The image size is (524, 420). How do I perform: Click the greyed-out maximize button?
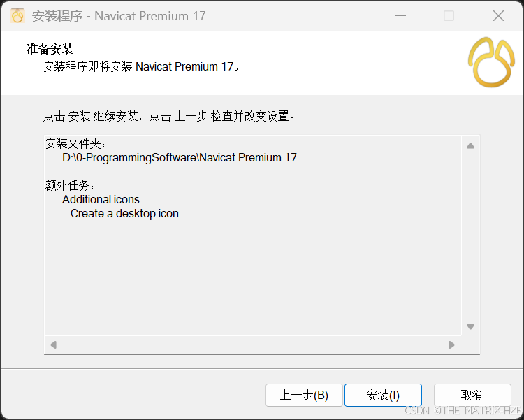tap(449, 15)
